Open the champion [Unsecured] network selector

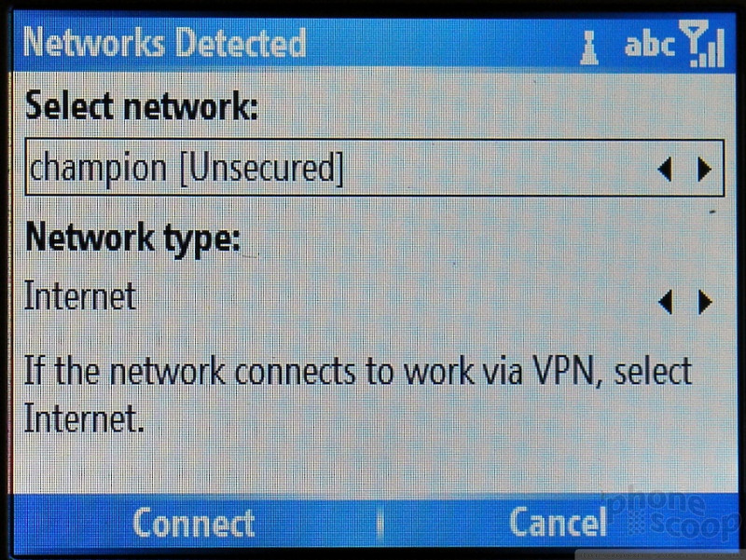coord(375,168)
